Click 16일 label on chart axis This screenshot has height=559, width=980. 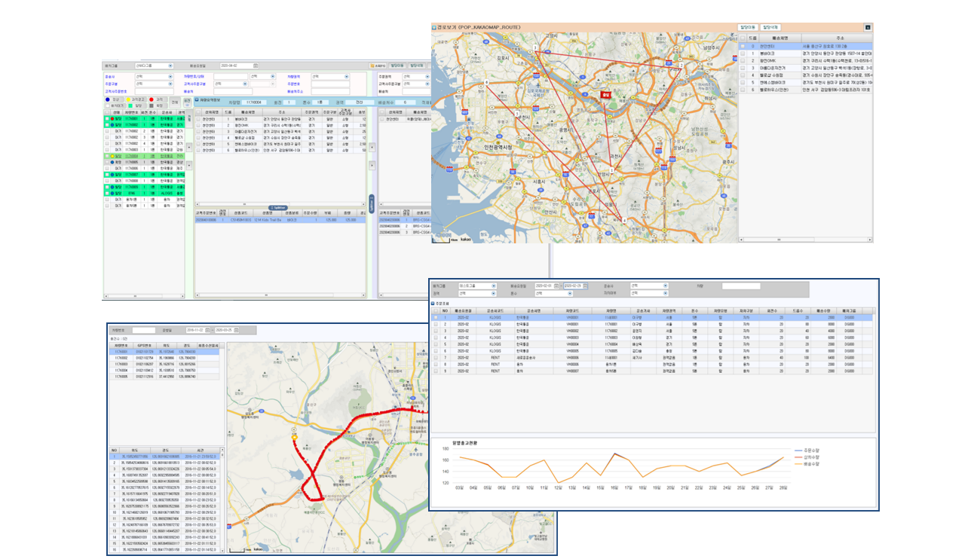coord(614,487)
